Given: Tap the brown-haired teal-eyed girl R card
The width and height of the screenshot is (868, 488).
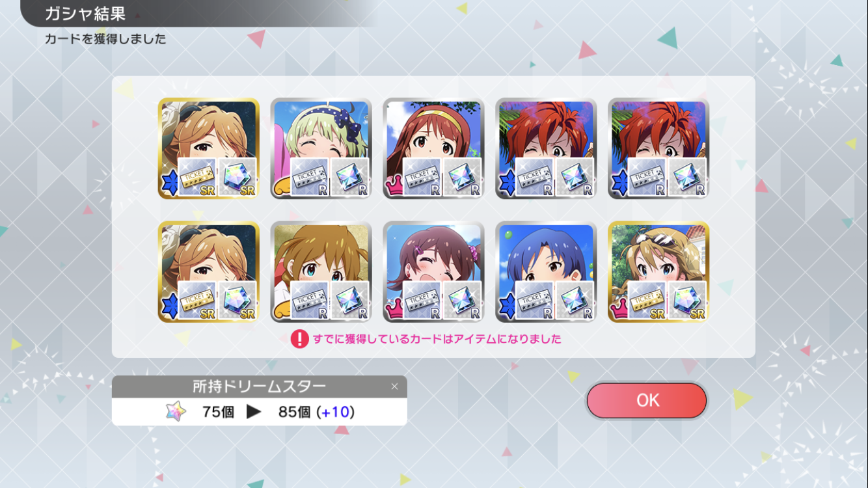Looking at the screenshot, I should [321, 271].
